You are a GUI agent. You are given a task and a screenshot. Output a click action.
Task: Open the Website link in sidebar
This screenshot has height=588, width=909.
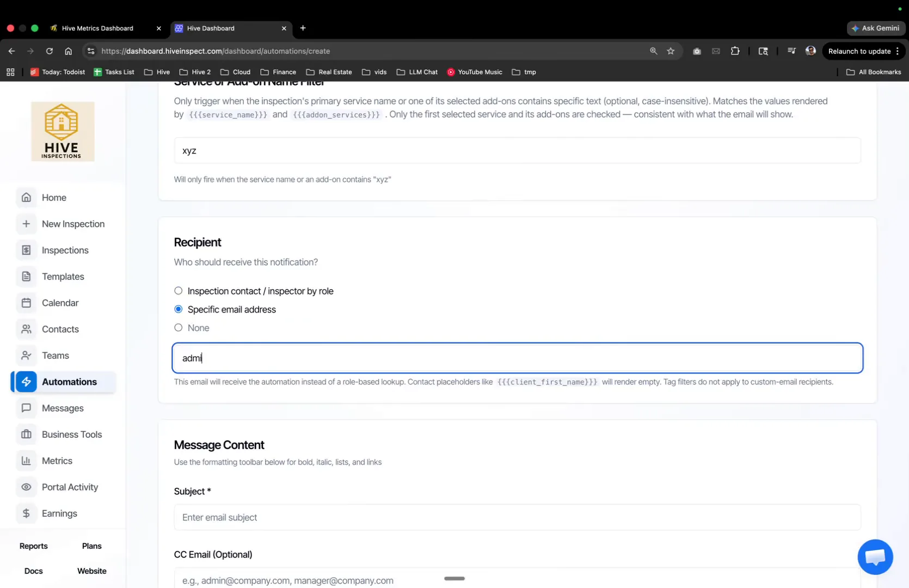[x=91, y=571]
